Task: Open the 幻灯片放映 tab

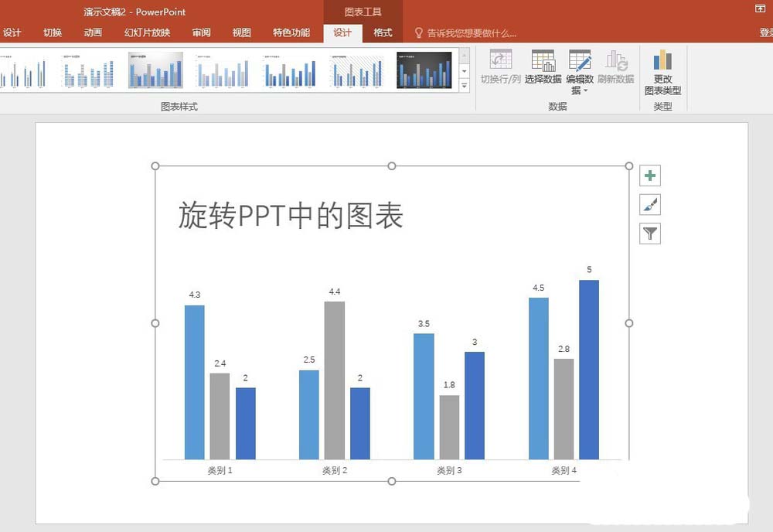Action: 148,33
